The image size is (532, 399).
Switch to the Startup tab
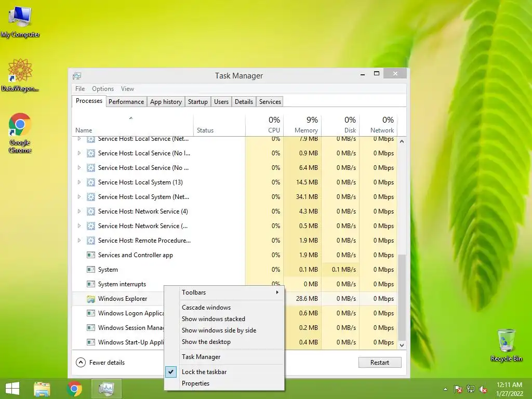point(198,102)
